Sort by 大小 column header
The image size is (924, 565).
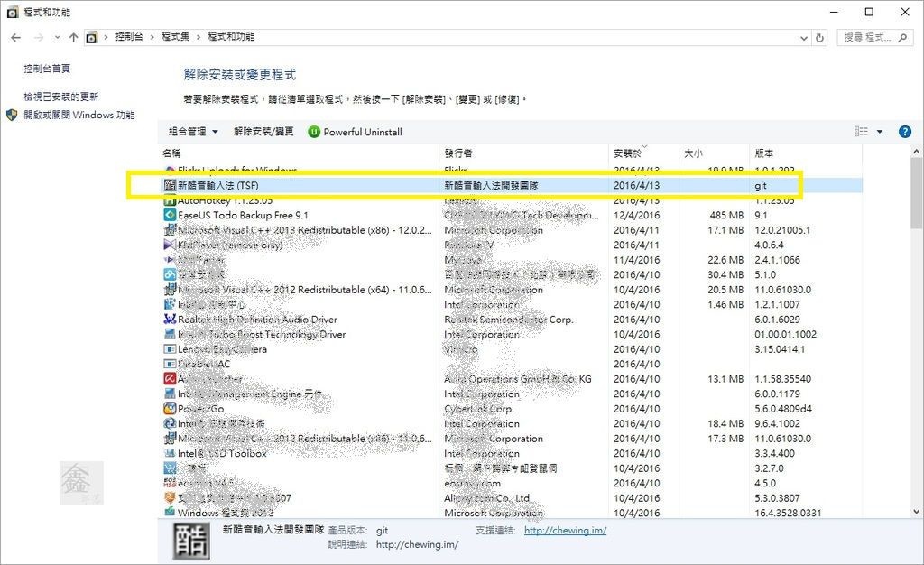tap(715, 153)
